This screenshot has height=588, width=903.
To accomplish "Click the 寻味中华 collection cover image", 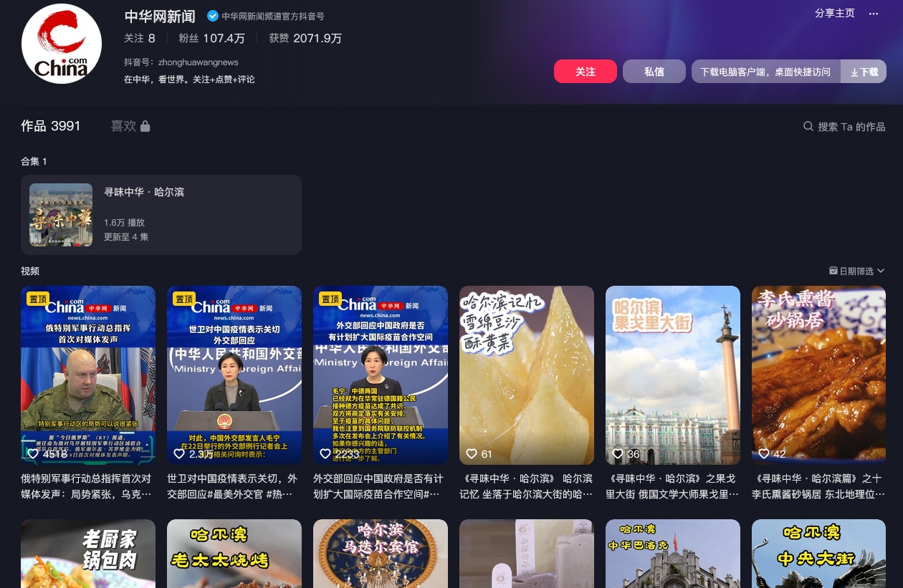I will click(61, 215).
